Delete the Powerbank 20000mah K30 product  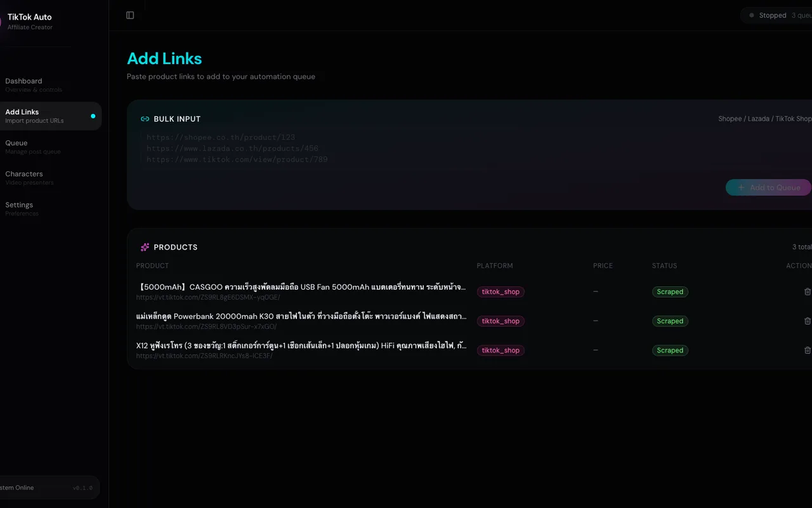tap(807, 321)
